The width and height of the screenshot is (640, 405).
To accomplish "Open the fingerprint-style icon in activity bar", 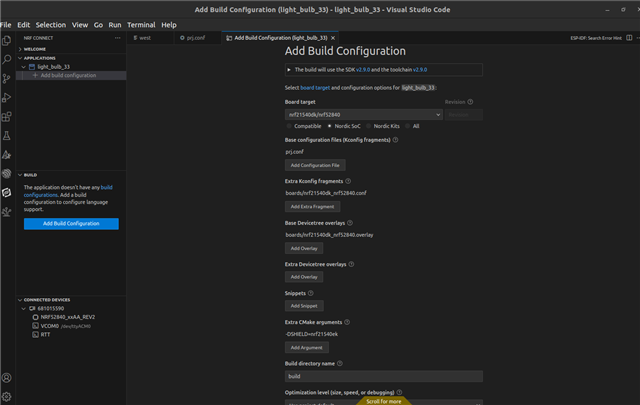I will pyautogui.click(x=7, y=174).
